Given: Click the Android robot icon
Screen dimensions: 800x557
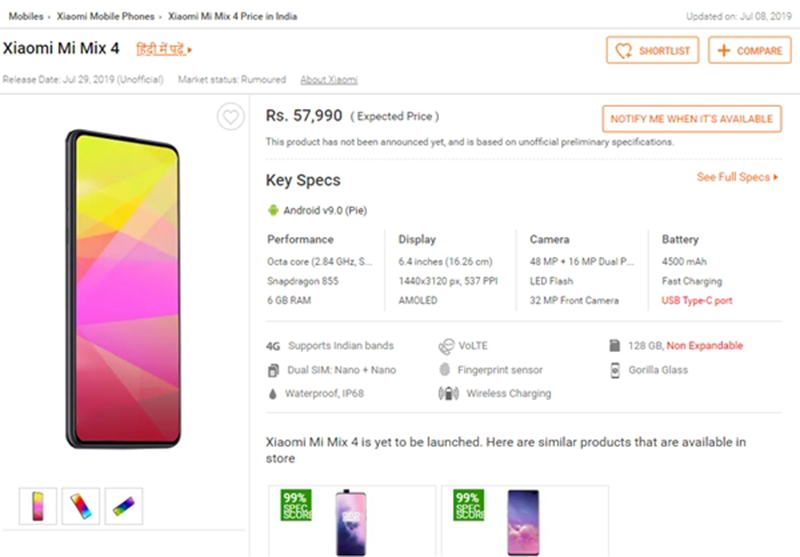Looking at the screenshot, I should [272, 210].
